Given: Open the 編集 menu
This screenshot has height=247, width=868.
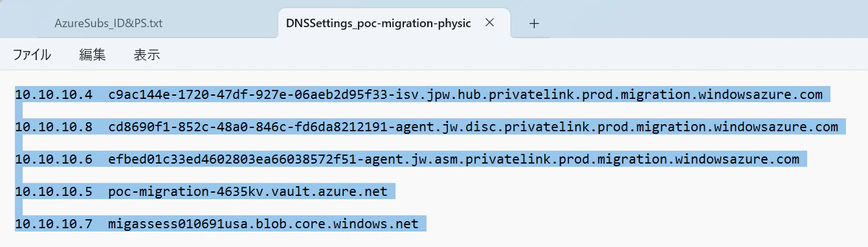Looking at the screenshot, I should (x=93, y=55).
